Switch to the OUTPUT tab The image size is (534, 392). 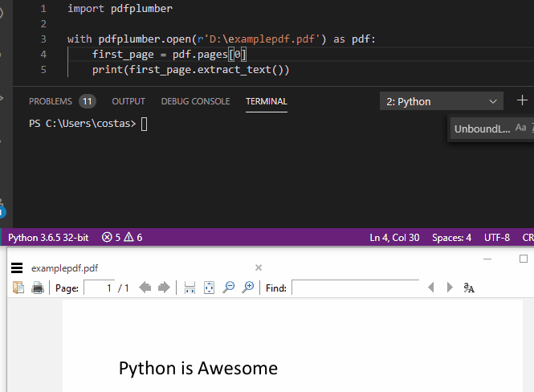[x=128, y=101]
